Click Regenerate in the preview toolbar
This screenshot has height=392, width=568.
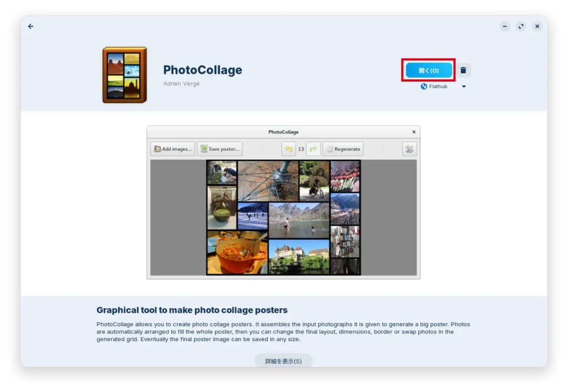point(343,149)
